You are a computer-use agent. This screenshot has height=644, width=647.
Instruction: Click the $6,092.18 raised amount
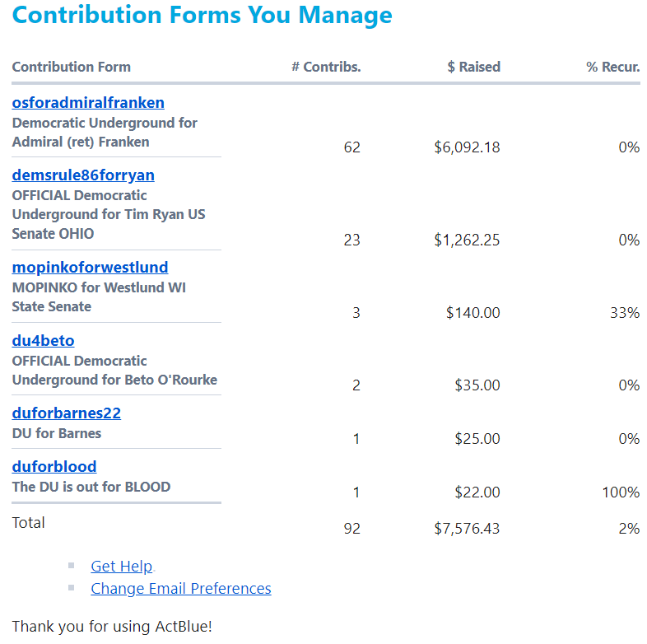pyautogui.click(x=467, y=148)
